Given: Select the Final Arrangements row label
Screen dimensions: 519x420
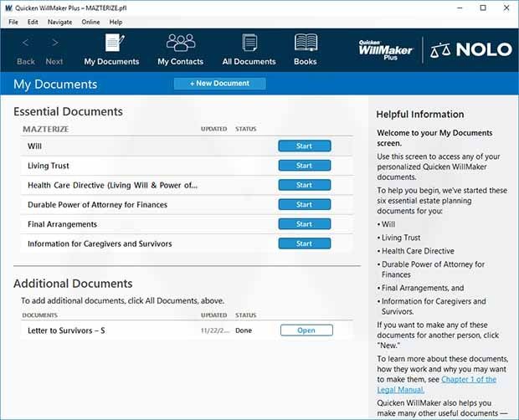Looking at the screenshot, I should 62,224.
